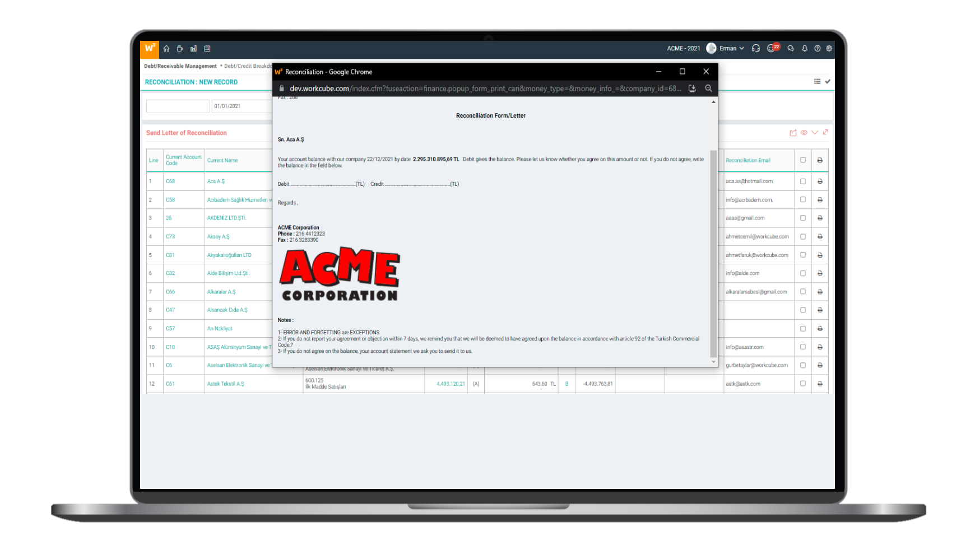
Task: Check the box for alkaralarsubesi@gmail.com row
Action: 803,292
